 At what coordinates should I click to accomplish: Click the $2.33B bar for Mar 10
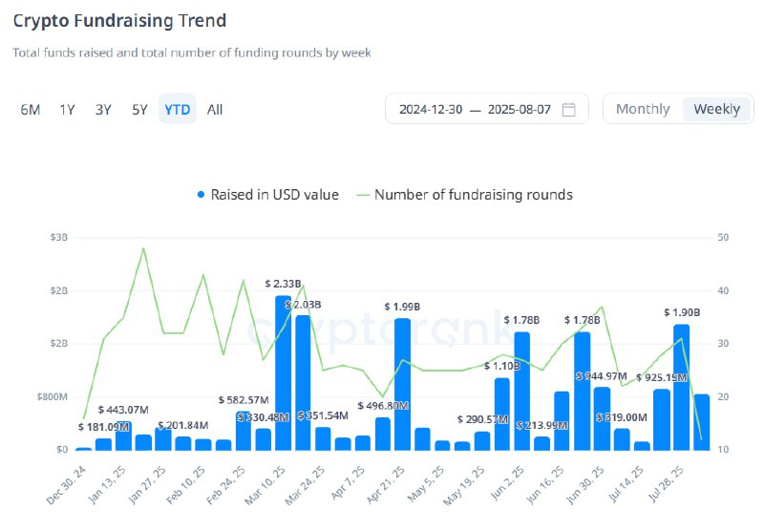283,372
